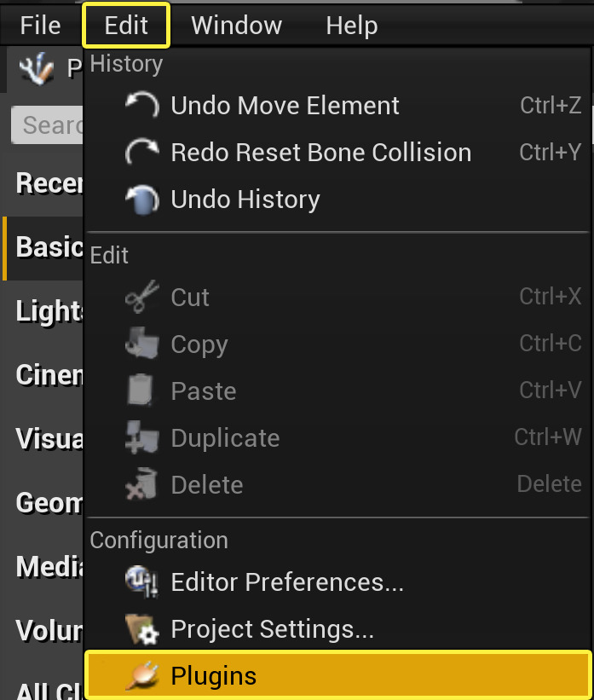This screenshot has height=700, width=594.
Task: Click the Duplicate icon
Action: (x=141, y=437)
